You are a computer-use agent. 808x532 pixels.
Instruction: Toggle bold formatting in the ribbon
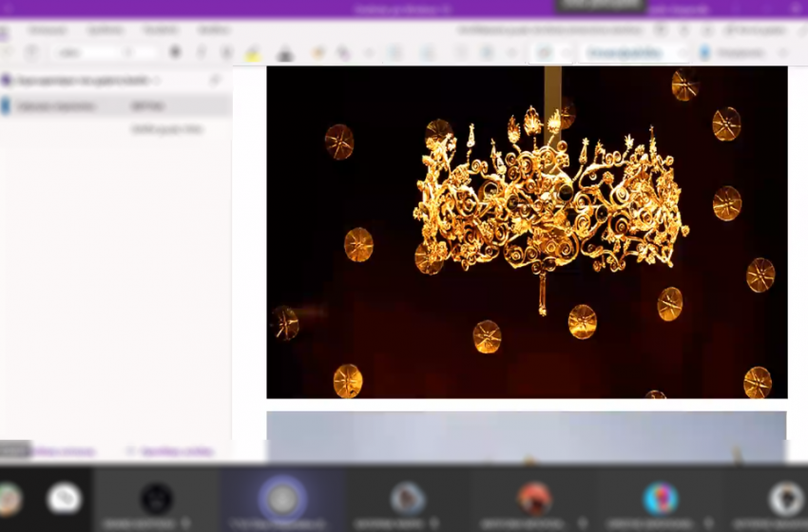point(175,52)
